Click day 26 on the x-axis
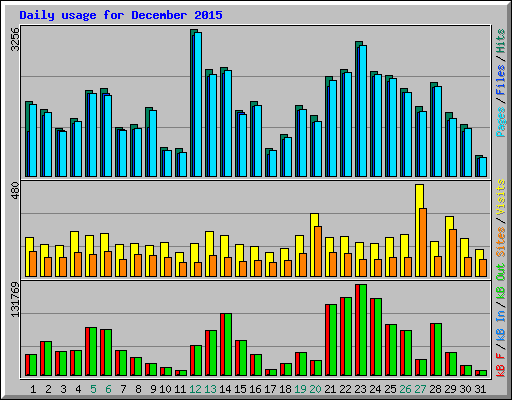Viewport: 512px width, 400px height. point(406,389)
